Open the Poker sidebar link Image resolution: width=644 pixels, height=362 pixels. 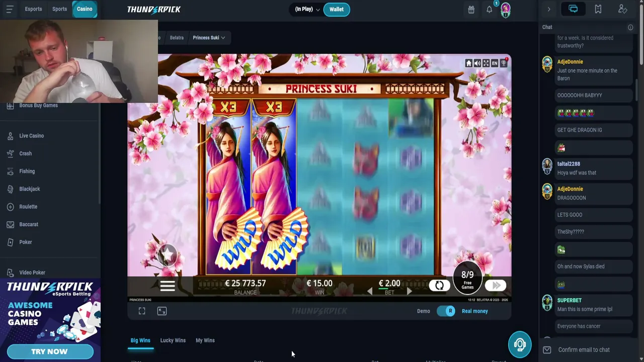[x=25, y=242]
